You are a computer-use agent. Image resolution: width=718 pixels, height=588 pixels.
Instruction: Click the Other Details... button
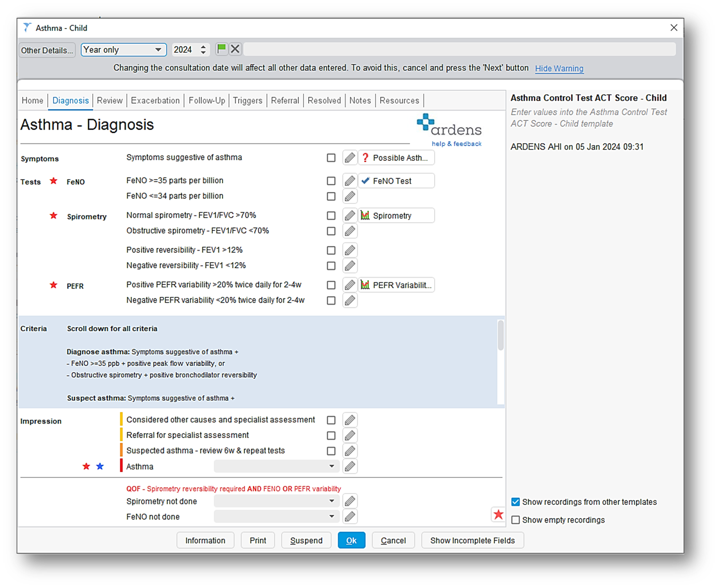point(47,50)
